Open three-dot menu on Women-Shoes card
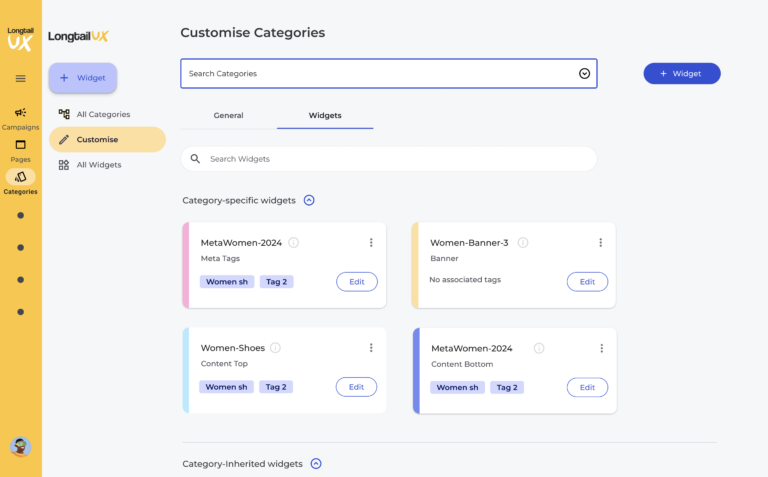This screenshot has width=768, height=477. [371, 348]
